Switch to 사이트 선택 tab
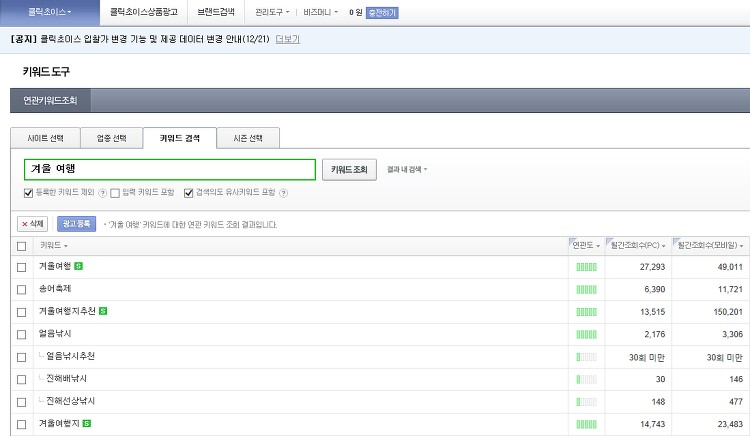Screen dimensions: 750x436 [45, 138]
